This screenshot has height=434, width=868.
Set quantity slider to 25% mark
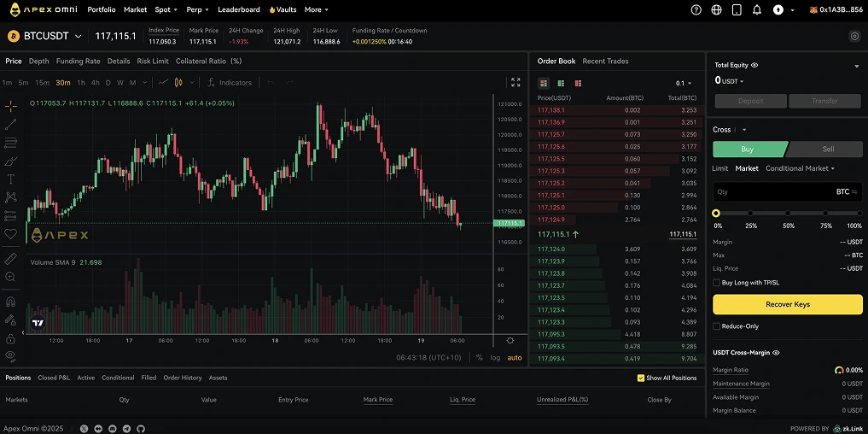[x=750, y=214]
